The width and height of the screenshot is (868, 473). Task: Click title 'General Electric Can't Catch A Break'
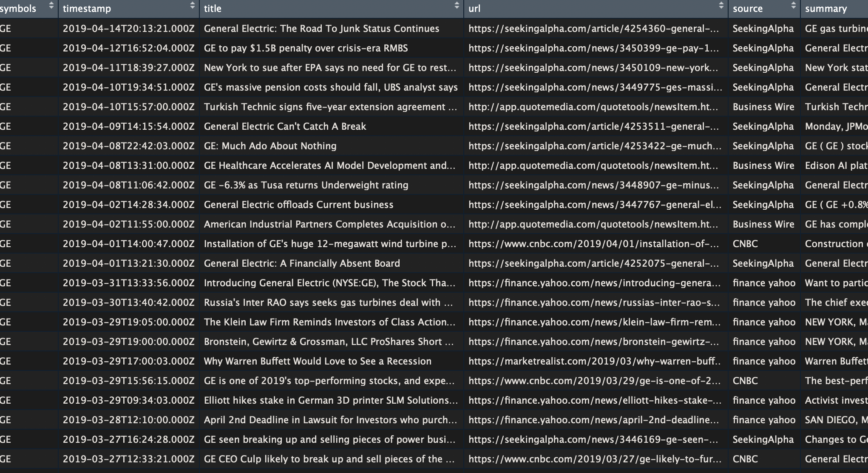point(285,126)
